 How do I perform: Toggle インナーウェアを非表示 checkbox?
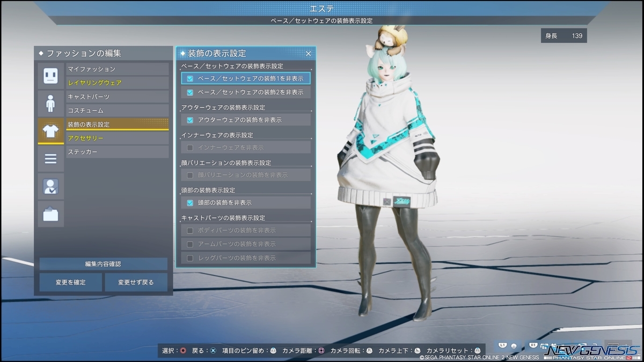click(x=190, y=147)
